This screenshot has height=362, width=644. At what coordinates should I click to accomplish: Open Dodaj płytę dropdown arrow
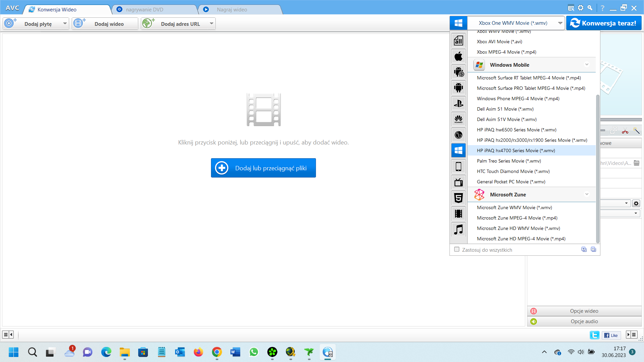click(x=65, y=23)
